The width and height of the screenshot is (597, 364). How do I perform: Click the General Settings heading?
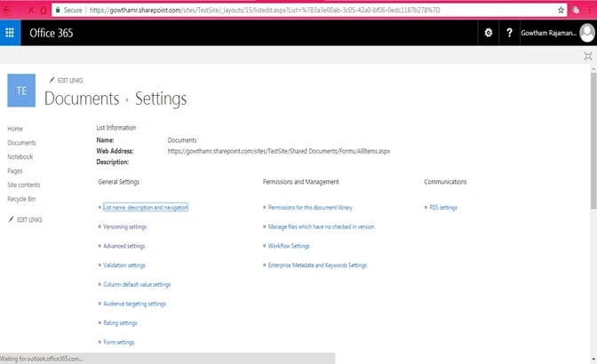(119, 182)
